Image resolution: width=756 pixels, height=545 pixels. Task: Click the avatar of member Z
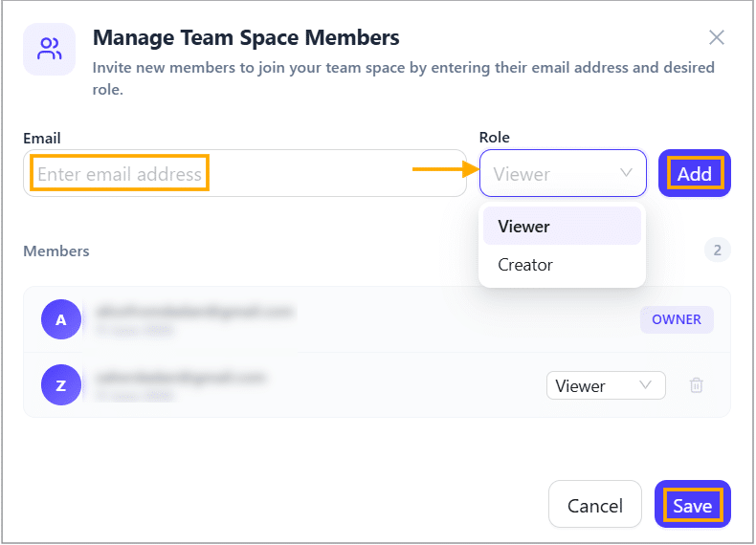tap(60, 385)
